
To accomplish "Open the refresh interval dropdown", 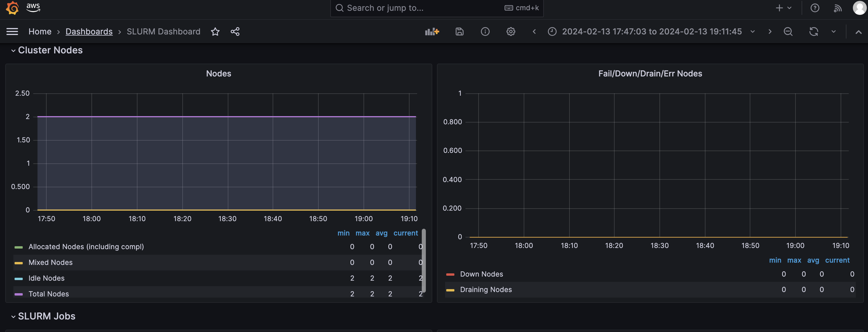I will click(833, 32).
